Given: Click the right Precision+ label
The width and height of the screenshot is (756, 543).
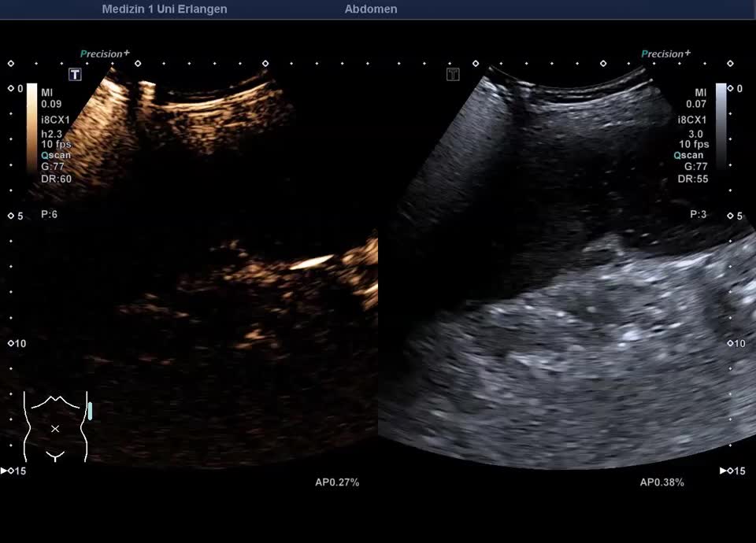Looking at the screenshot, I should (x=666, y=54).
